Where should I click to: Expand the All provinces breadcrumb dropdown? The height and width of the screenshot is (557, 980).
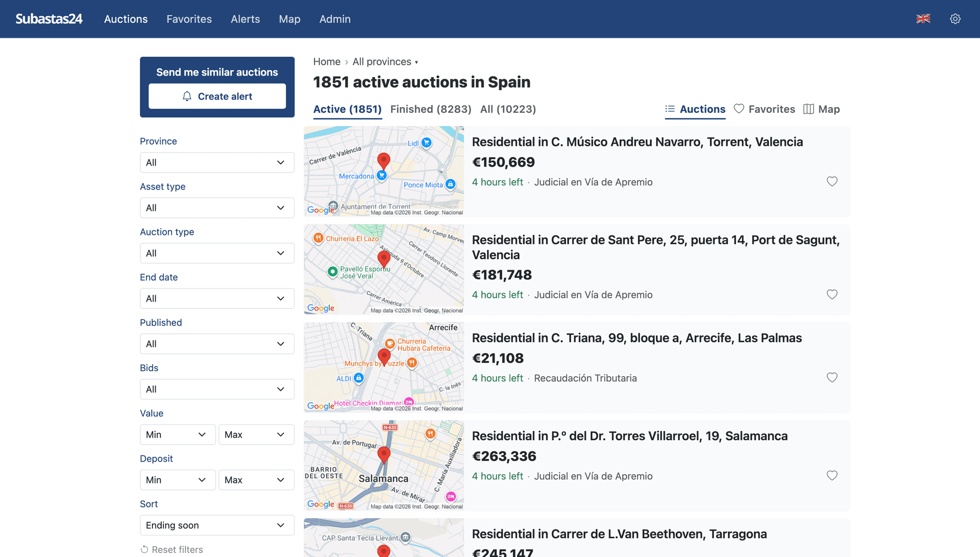point(385,62)
